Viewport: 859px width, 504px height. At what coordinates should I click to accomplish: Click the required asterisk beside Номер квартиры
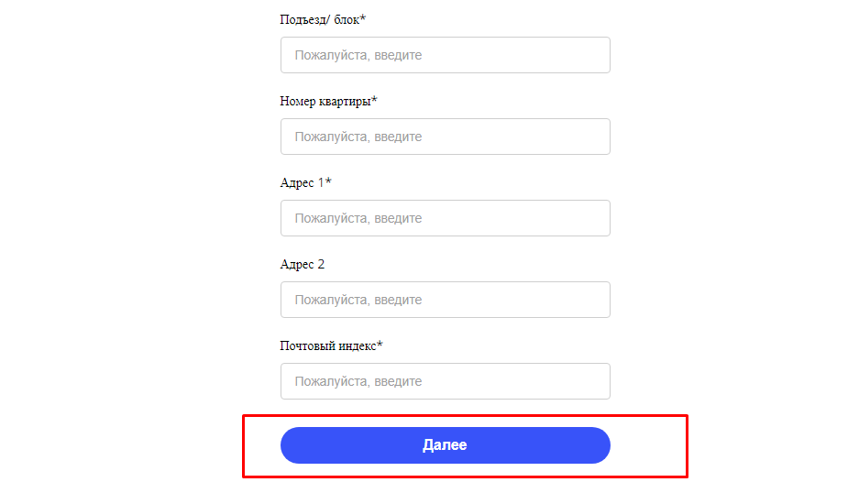point(374,100)
